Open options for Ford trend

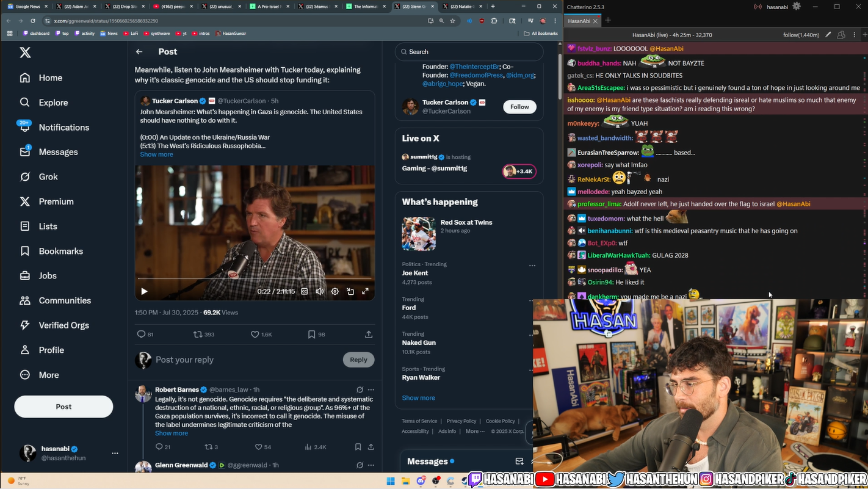click(532, 300)
